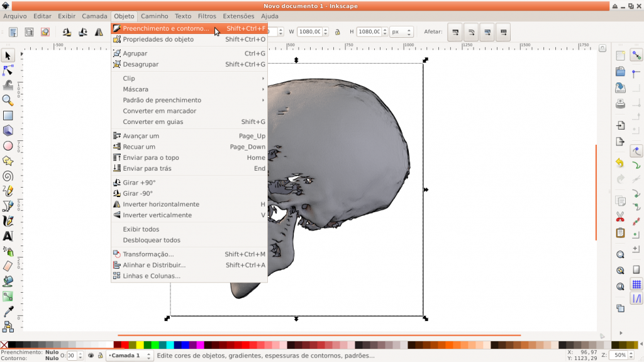Viewport: 644px width, 362px height.
Task: Activate the Zoom magnifier tool
Action: (x=8, y=100)
